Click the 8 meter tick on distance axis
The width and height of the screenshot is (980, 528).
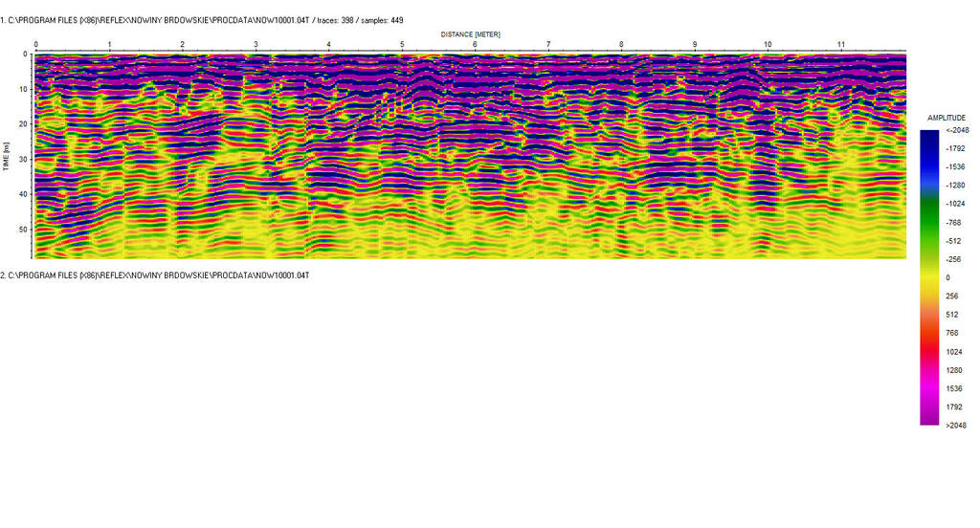[621, 45]
